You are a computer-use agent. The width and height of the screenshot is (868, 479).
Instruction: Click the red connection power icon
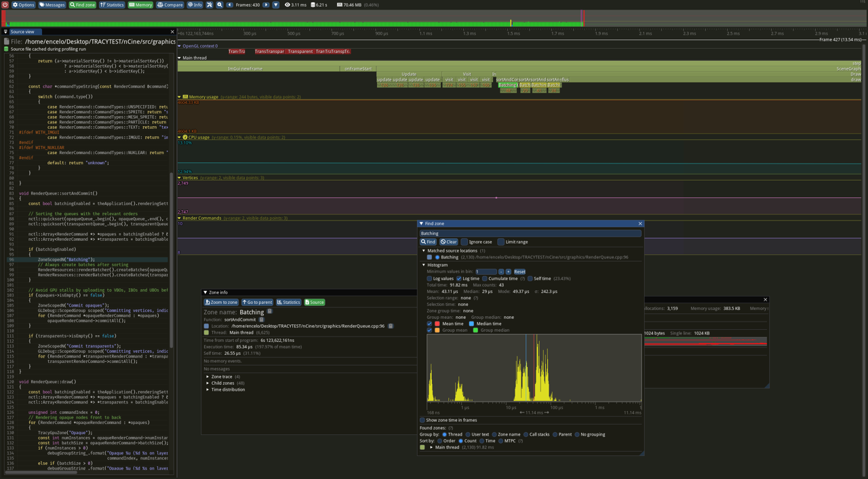(x=5, y=5)
